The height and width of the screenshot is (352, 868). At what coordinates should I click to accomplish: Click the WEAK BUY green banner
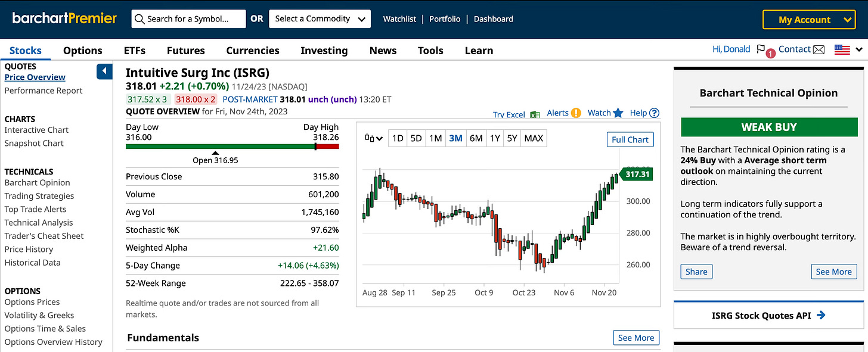coord(769,127)
